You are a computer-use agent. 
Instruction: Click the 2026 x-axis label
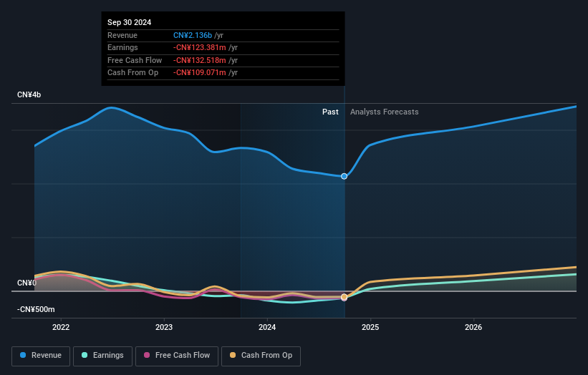(x=473, y=328)
